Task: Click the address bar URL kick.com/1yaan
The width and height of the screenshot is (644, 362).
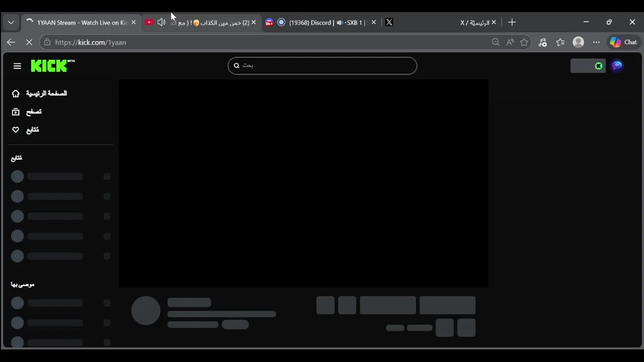Action: click(x=91, y=42)
